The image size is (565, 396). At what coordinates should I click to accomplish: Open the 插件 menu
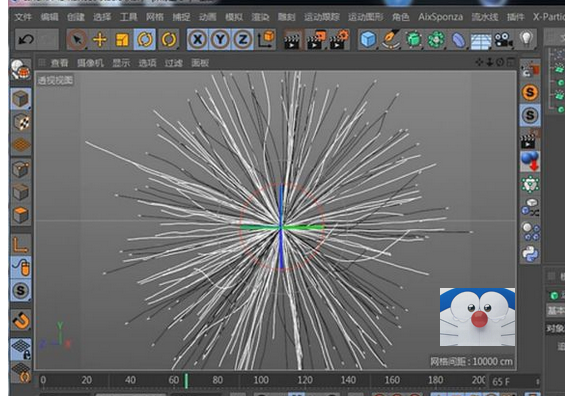pyautogui.click(x=515, y=17)
